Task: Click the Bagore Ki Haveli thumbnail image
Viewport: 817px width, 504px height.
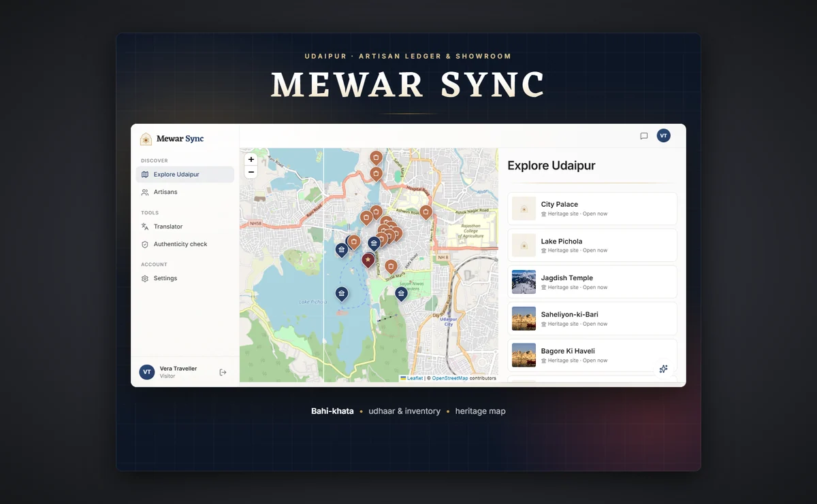Action: pyautogui.click(x=524, y=356)
